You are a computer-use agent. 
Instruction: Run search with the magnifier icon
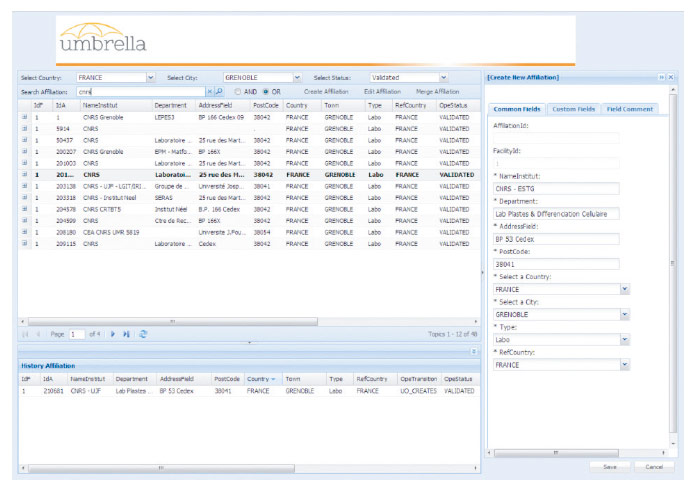[x=219, y=91]
